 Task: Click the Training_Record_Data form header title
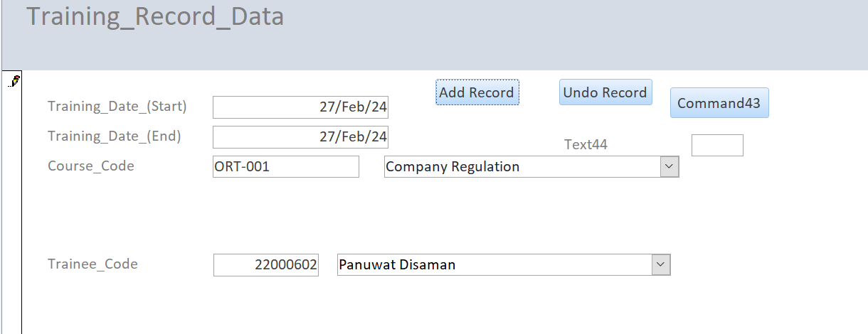tap(155, 16)
